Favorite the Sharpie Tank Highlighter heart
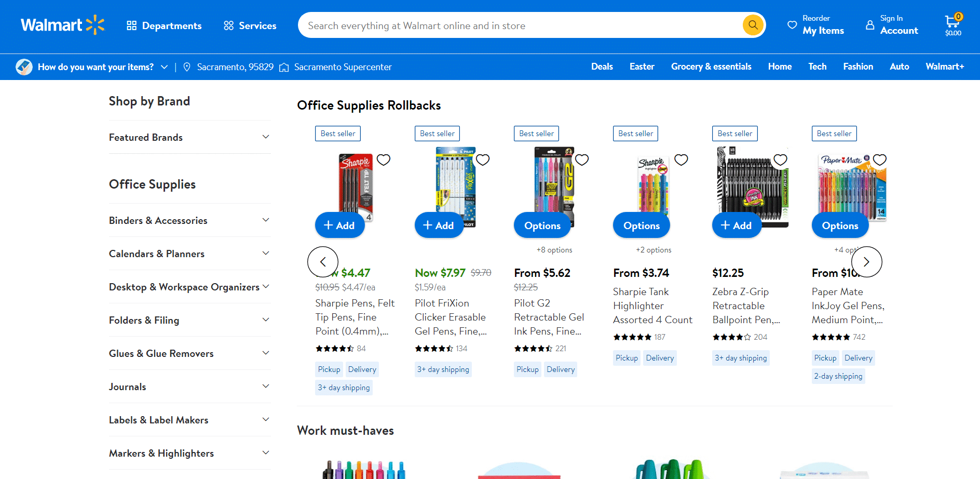This screenshot has height=479, width=980. point(681,159)
